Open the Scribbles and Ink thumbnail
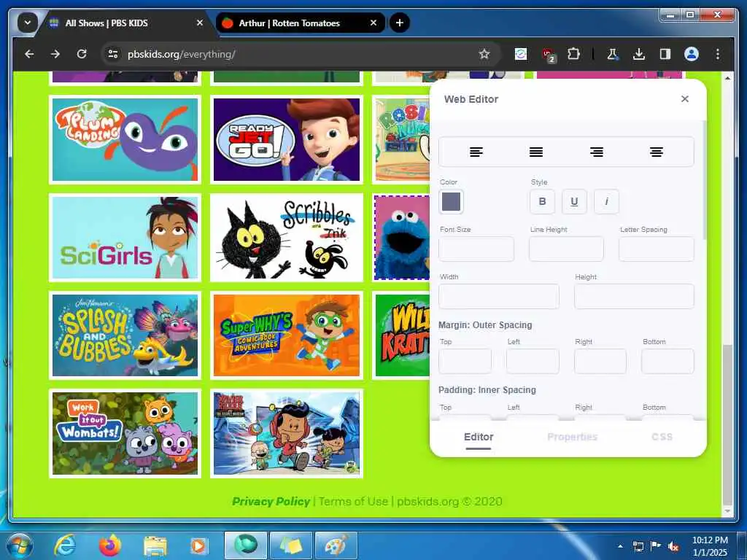This screenshot has width=747, height=560. (286, 238)
